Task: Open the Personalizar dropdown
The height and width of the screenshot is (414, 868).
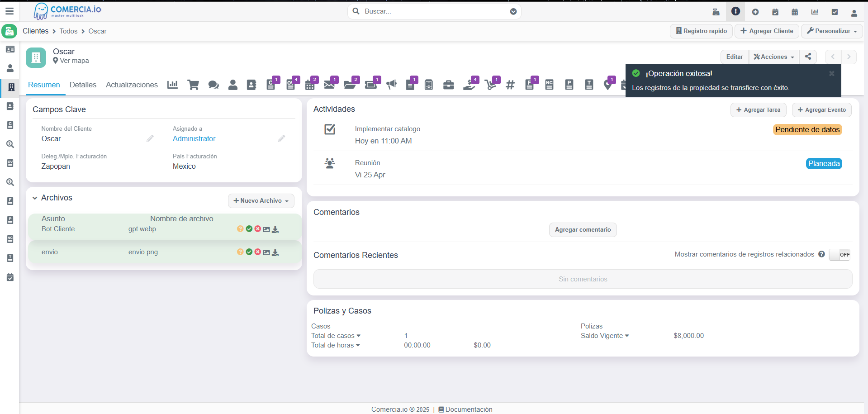Action: point(832,31)
